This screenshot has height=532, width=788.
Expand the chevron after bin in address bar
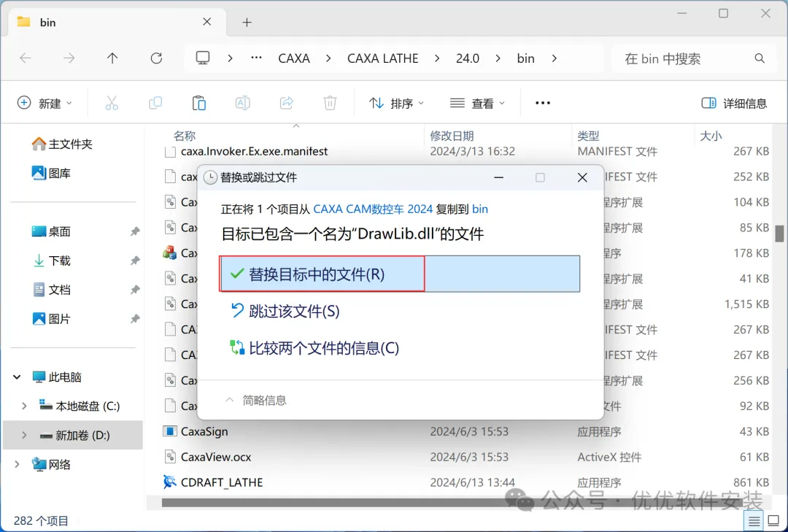point(555,58)
